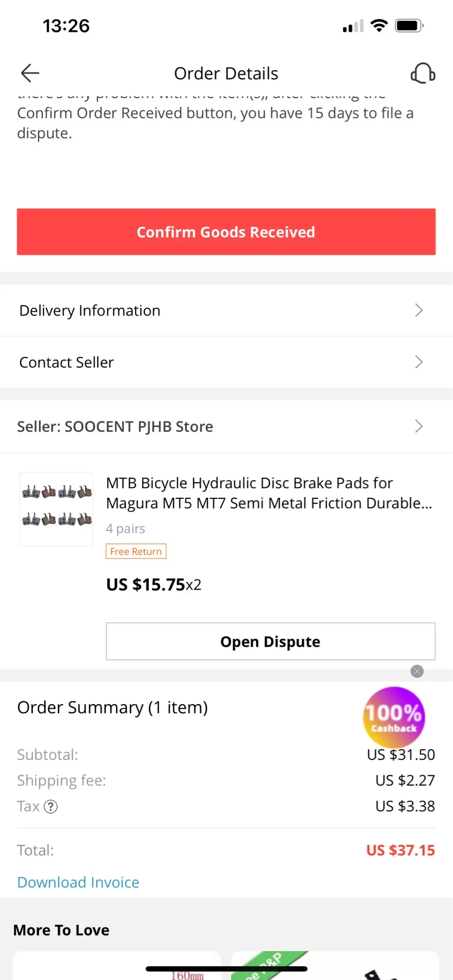453x980 pixels.
Task: Open customer support headset icon
Action: point(423,73)
